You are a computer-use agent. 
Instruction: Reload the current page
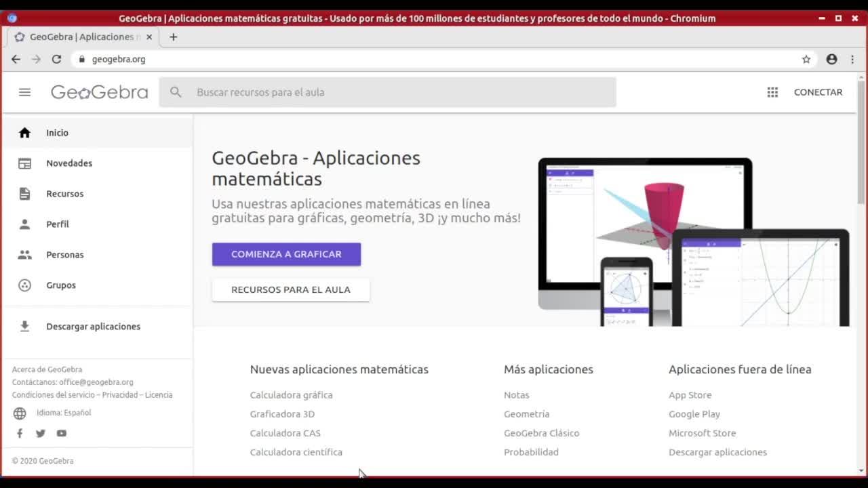(56, 59)
